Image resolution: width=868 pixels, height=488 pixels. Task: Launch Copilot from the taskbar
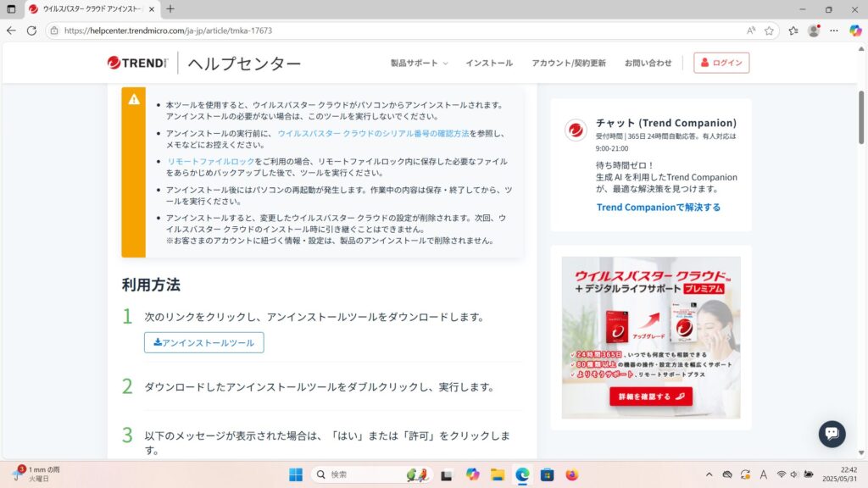click(x=472, y=474)
